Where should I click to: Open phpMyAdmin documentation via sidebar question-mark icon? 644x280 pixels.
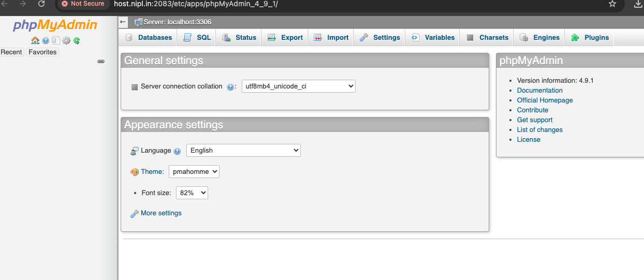[x=46, y=40]
